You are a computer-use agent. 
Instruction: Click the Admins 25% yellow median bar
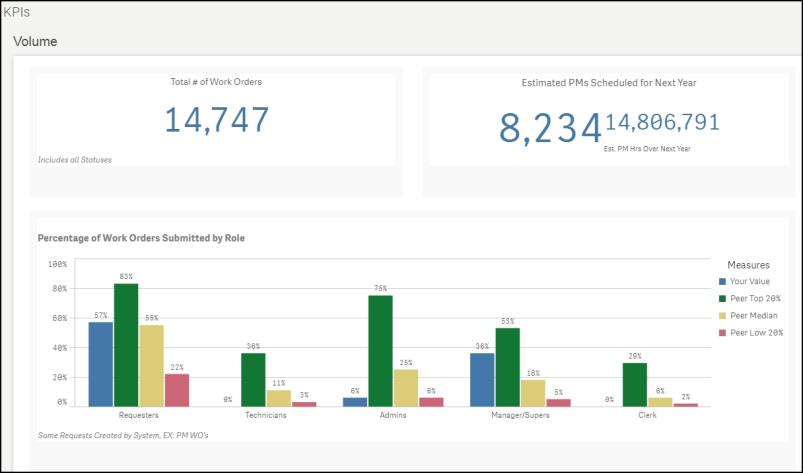(x=405, y=387)
